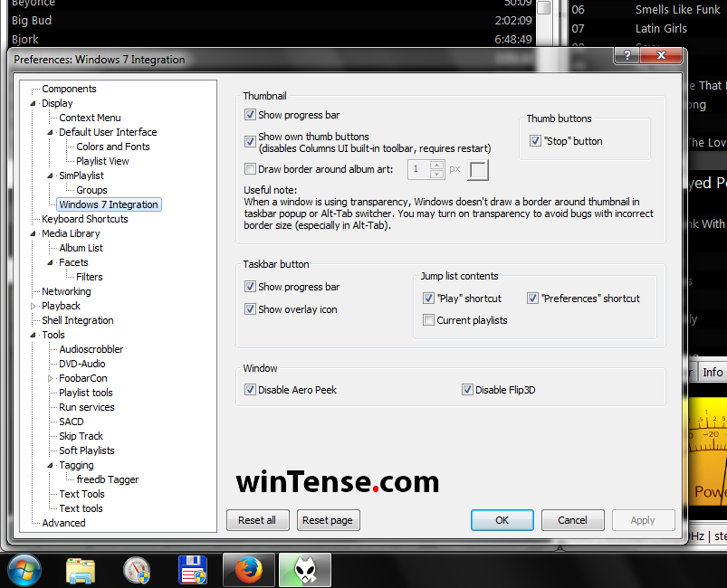Click the foobar2000 taskbar icon
The image size is (727, 588).
pos(304,570)
